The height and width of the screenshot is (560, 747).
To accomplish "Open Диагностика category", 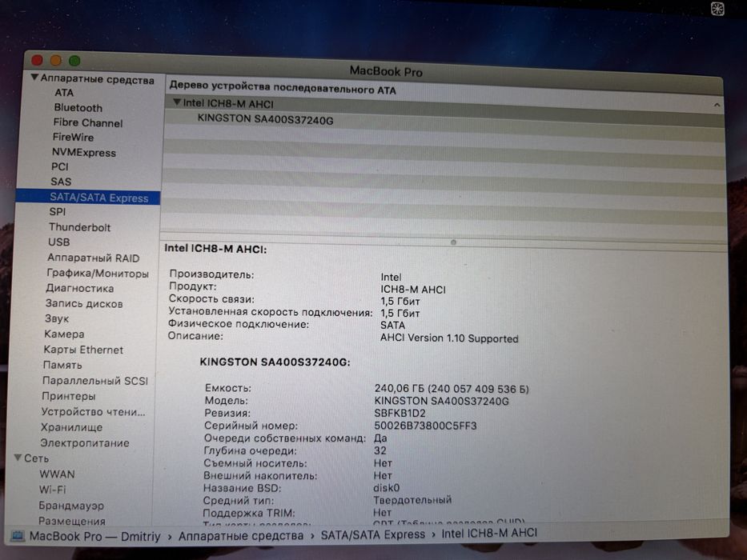I will [x=79, y=288].
